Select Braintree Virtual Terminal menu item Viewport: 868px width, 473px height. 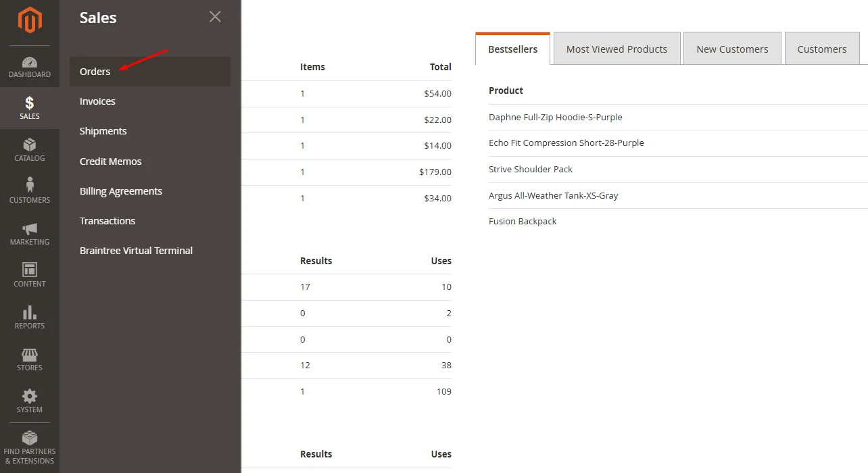click(136, 251)
